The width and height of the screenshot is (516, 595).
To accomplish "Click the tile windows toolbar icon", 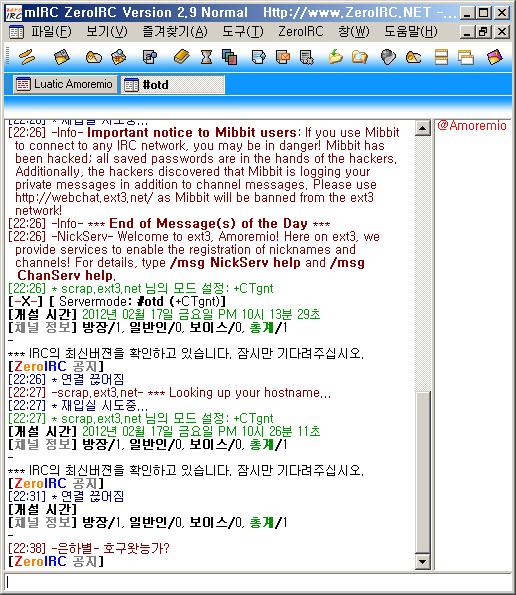I will click(x=441, y=57).
